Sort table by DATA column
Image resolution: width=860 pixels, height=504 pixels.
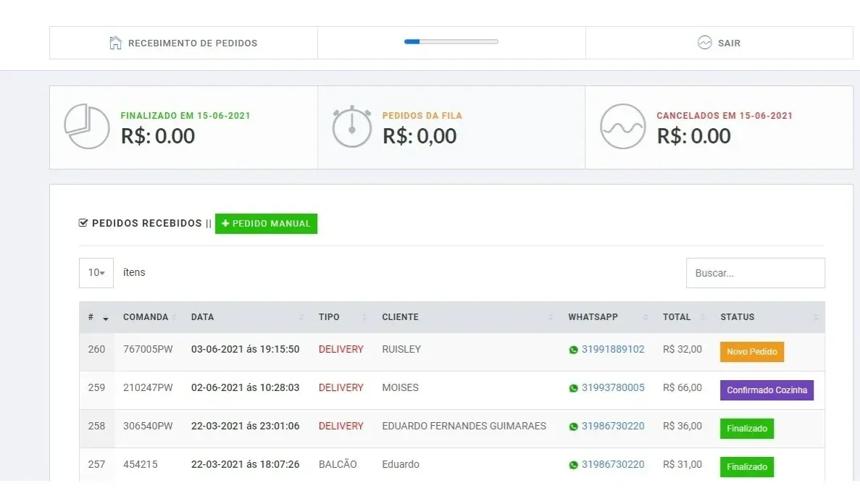point(246,317)
